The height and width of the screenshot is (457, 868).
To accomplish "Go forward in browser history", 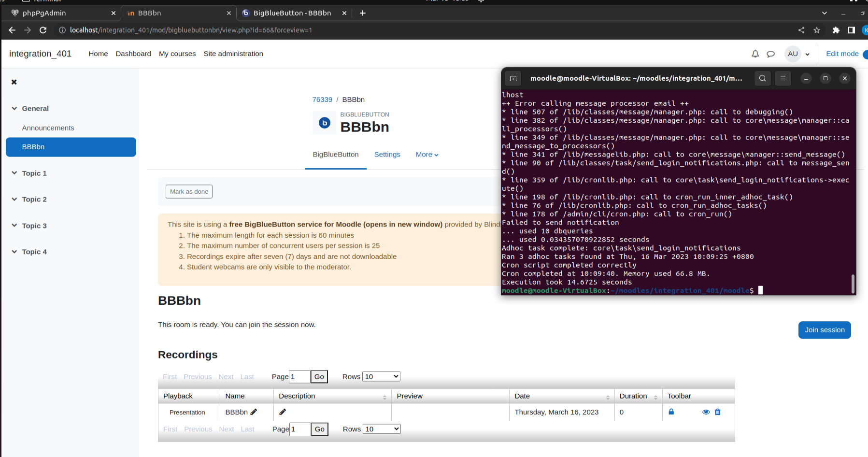I will click(28, 30).
